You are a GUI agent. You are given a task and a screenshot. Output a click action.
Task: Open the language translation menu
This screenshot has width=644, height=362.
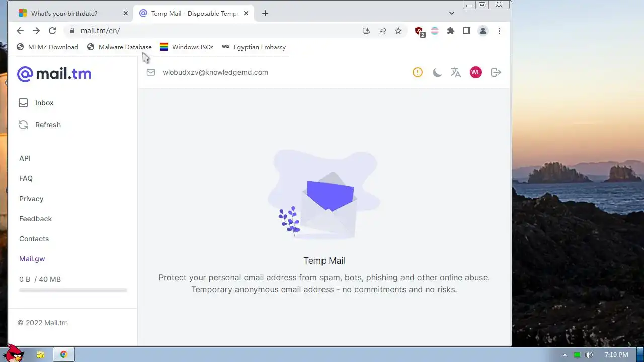[456, 72]
